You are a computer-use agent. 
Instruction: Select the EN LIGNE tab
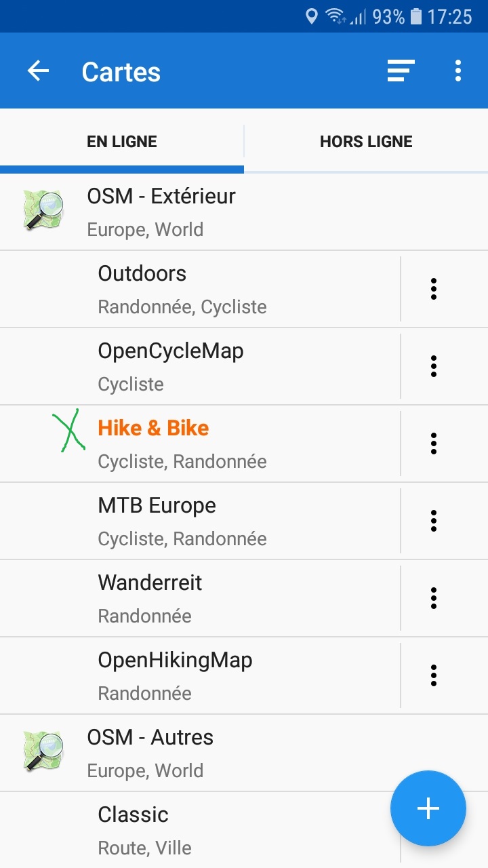122,142
